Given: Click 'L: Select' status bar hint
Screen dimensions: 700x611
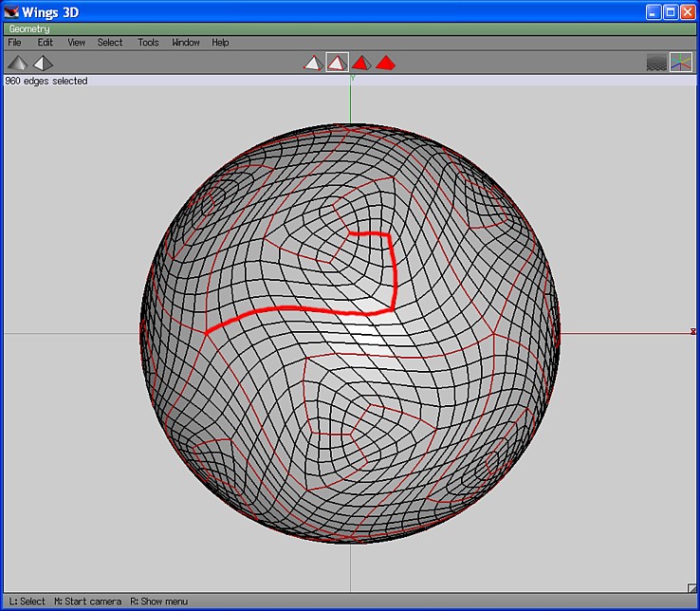Looking at the screenshot, I should click(x=28, y=602).
